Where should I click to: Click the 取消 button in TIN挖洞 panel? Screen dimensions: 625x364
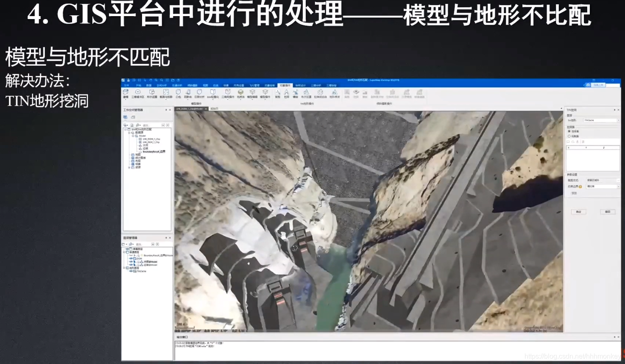[x=608, y=211]
